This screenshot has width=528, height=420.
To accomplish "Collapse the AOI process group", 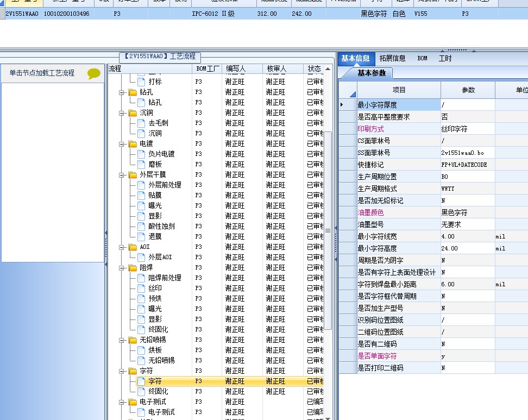I will 122,247.
